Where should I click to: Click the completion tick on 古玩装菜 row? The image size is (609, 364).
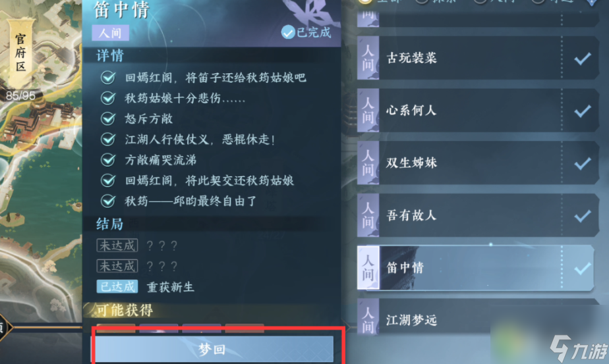583,59
